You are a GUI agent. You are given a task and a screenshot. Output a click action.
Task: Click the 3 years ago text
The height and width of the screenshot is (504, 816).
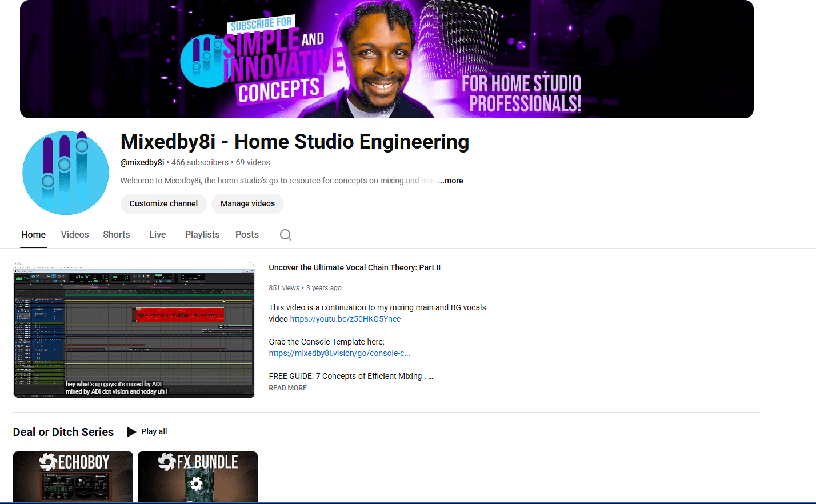pyautogui.click(x=324, y=288)
